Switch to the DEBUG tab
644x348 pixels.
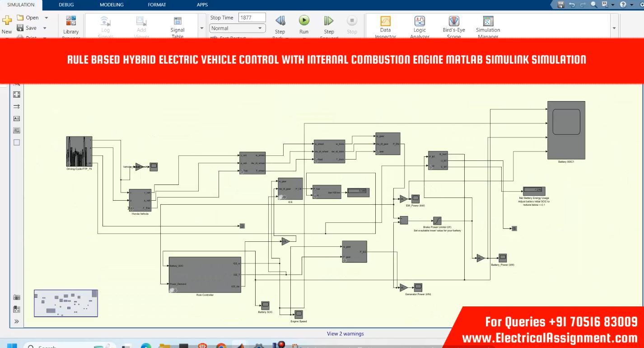[x=66, y=5]
